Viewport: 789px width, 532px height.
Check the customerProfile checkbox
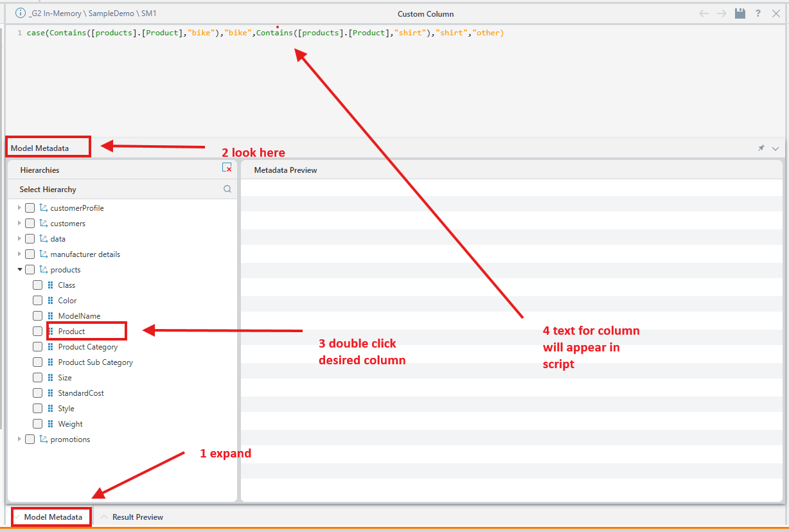tap(30, 208)
